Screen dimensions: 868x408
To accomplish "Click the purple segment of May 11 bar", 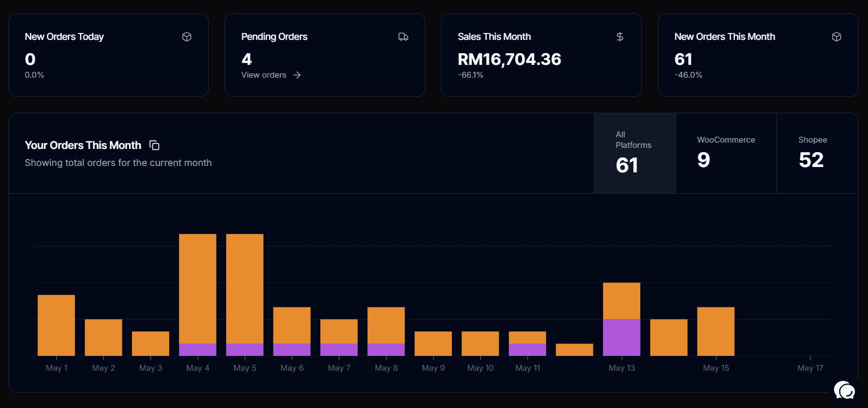I will [x=527, y=349].
